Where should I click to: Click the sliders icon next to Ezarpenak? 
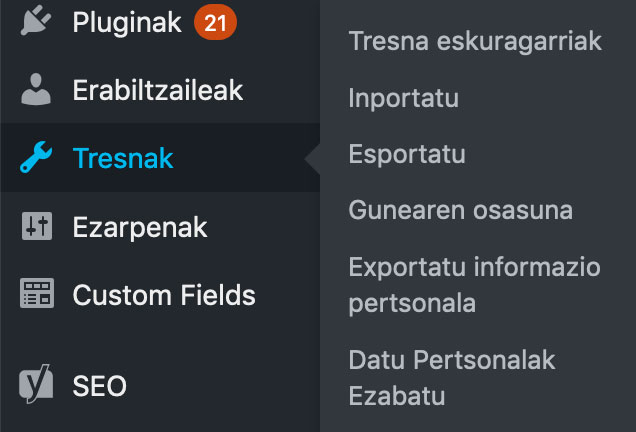point(37,226)
